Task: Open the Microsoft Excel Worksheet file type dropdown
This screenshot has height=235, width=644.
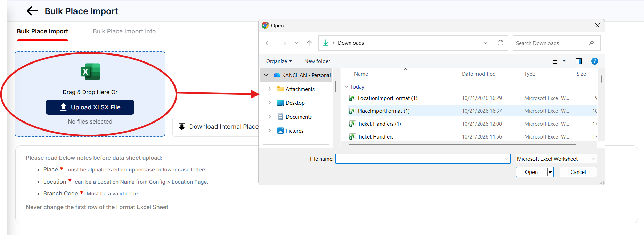Action: point(556,159)
